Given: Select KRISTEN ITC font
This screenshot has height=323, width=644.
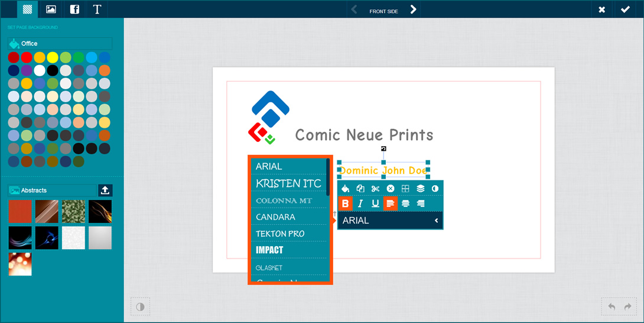Looking at the screenshot, I should click(288, 183).
